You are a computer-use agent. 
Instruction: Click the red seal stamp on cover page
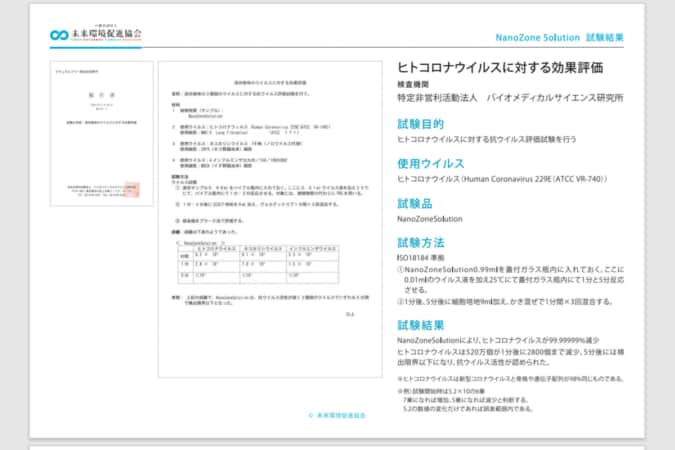[132, 189]
